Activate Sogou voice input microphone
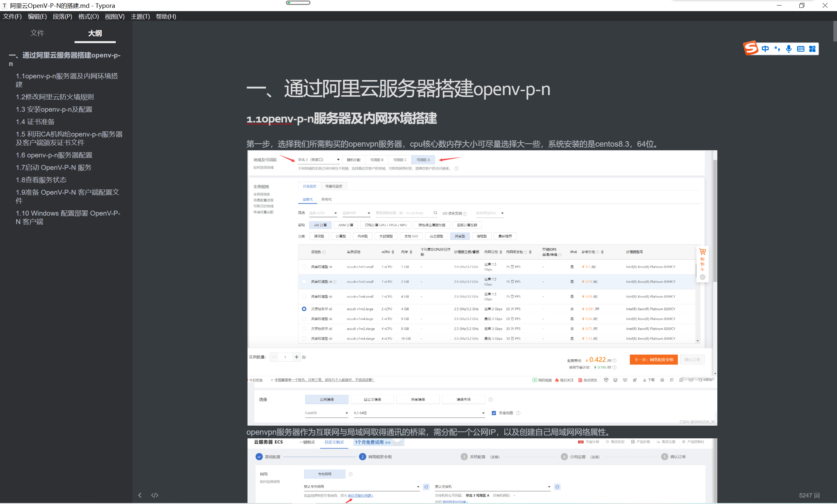The width and height of the screenshot is (837, 504). pyautogui.click(x=789, y=49)
